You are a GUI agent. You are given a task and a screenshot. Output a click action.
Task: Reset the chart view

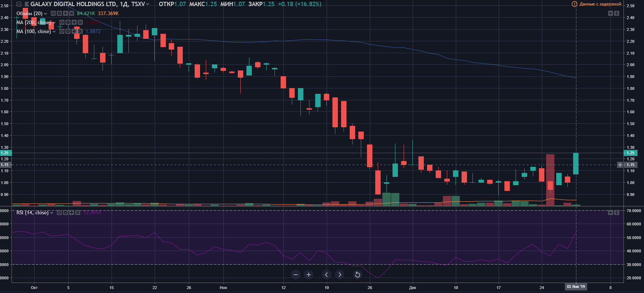(357, 275)
